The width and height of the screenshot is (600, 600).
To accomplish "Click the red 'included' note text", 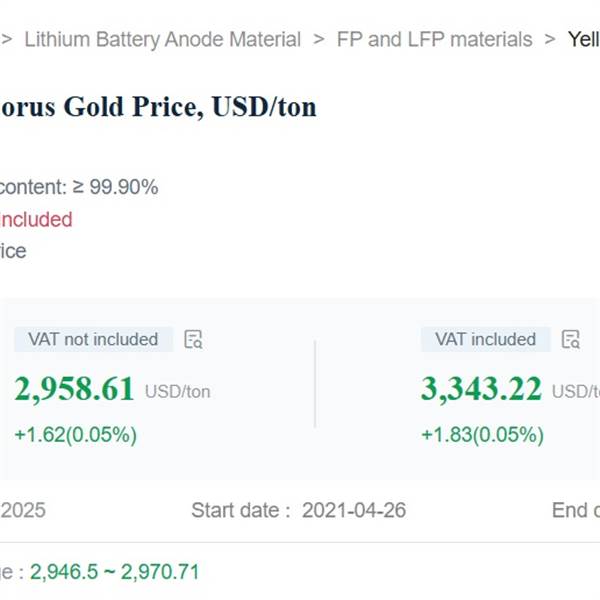I will tap(36, 219).
